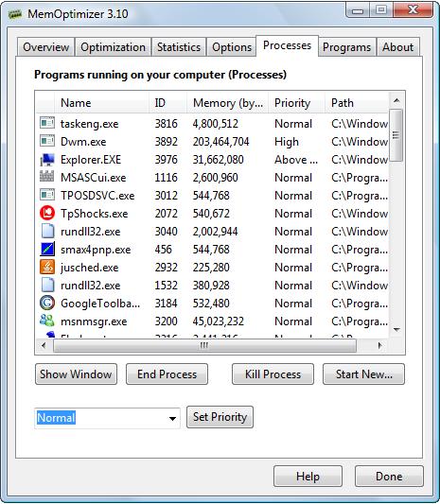
Task: Click the scroll right arrow of list
Action: [x=380, y=346]
